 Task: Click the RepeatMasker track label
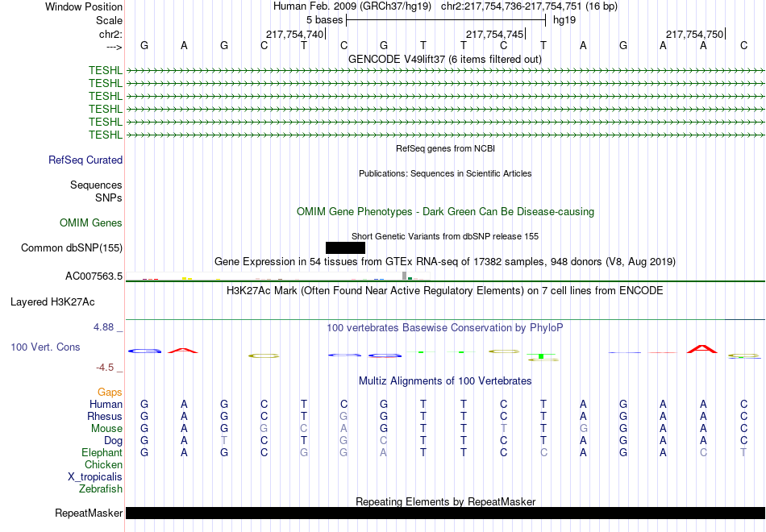click(x=89, y=513)
